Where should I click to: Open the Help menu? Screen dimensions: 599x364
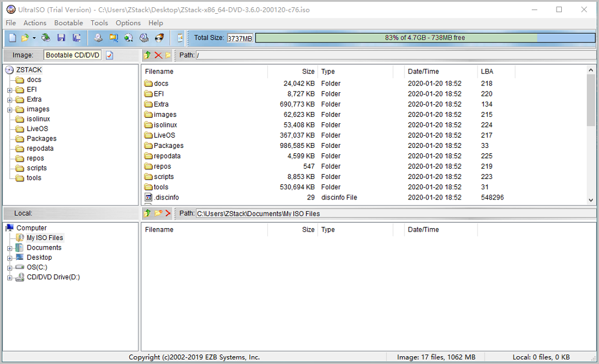click(156, 23)
